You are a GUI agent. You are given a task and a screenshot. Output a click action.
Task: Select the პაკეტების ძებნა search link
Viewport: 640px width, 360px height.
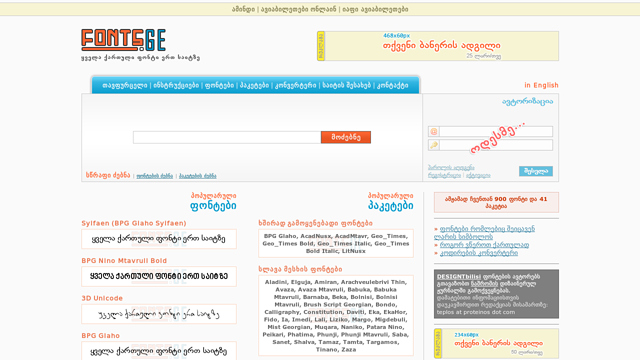pyautogui.click(x=198, y=176)
